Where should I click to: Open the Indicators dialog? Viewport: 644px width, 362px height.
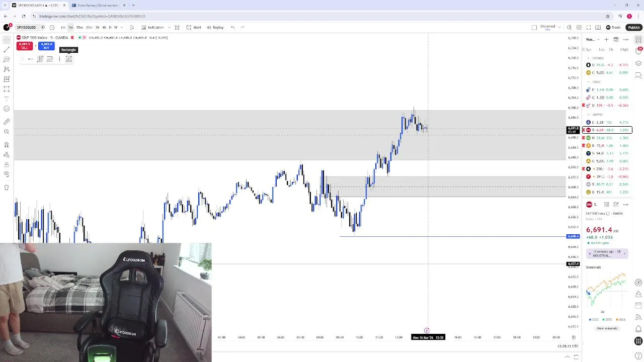(x=152, y=27)
